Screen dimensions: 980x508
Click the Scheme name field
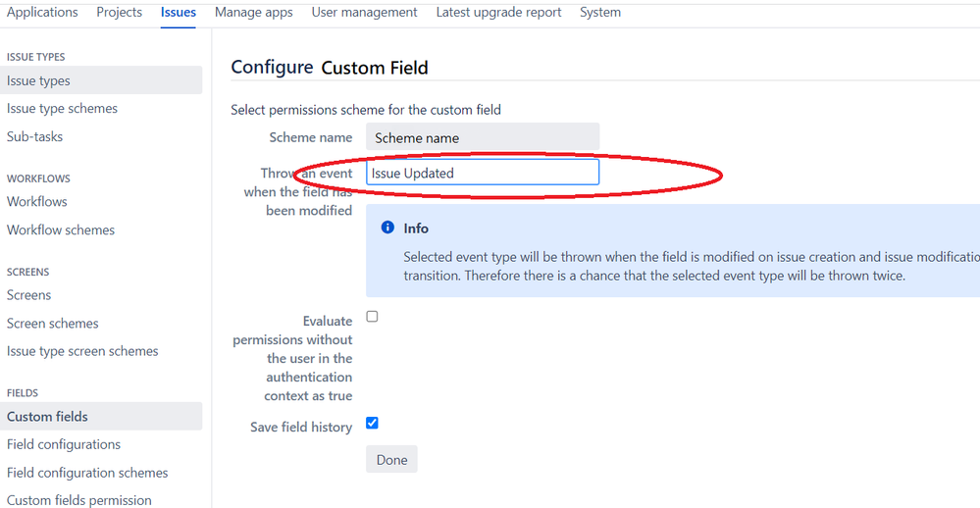[483, 137]
